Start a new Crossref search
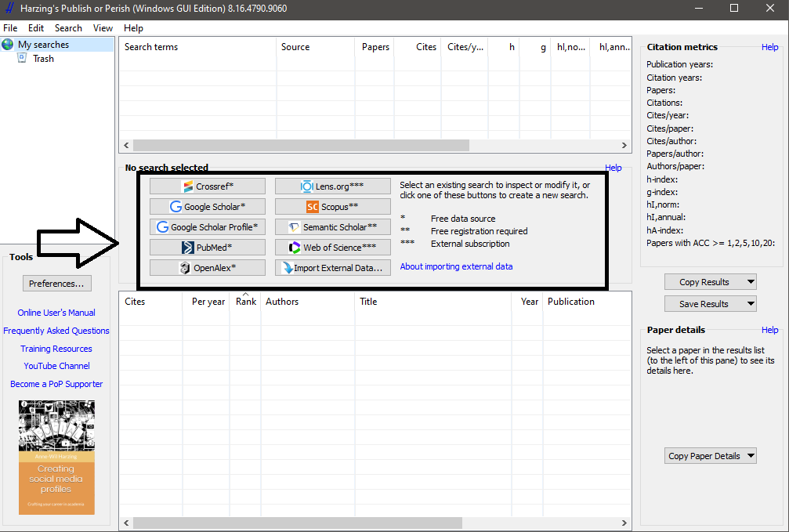 pos(208,186)
